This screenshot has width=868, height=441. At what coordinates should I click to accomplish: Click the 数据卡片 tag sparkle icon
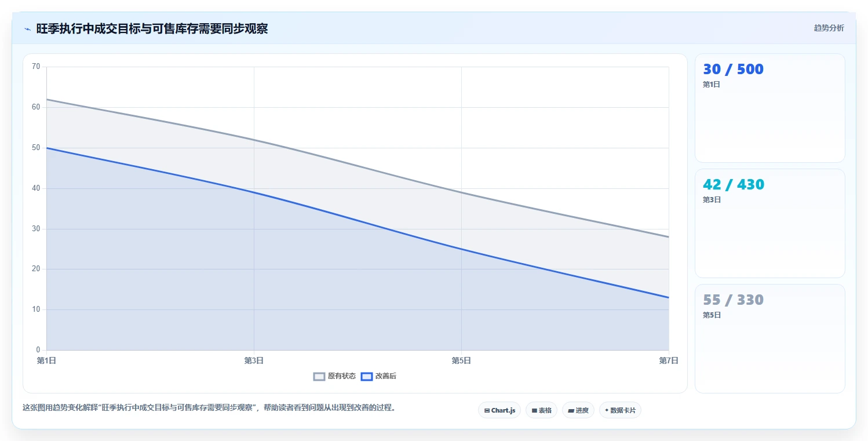[607, 410]
